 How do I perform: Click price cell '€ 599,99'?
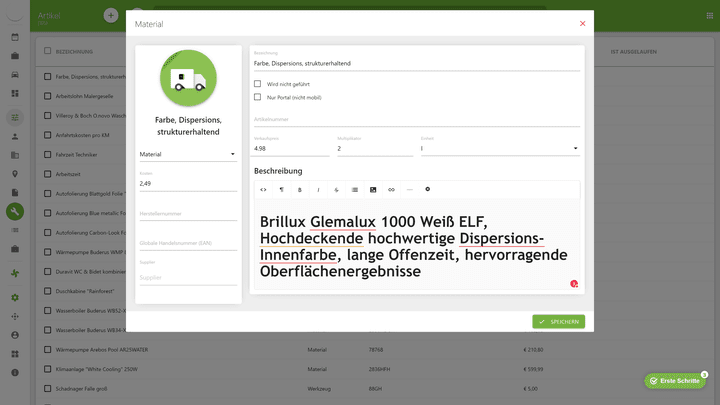click(x=533, y=369)
